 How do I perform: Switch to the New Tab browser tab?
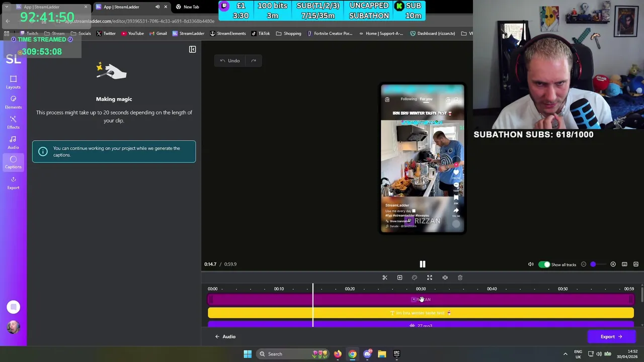[x=191, y=7]
